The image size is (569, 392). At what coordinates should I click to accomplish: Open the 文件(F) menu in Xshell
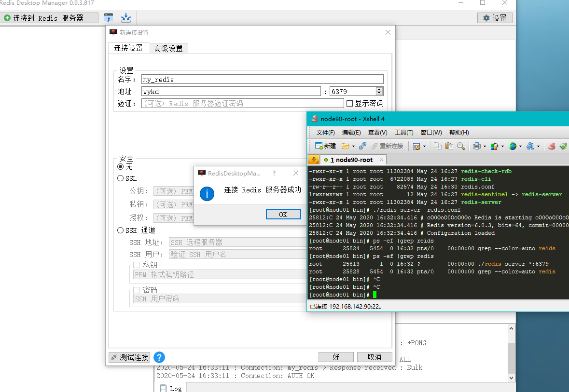(325, 133)
